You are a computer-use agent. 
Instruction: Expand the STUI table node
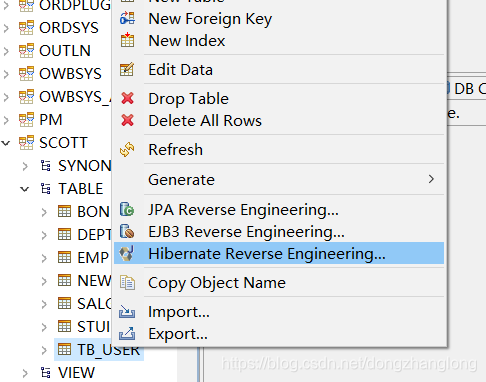point(44,327)
